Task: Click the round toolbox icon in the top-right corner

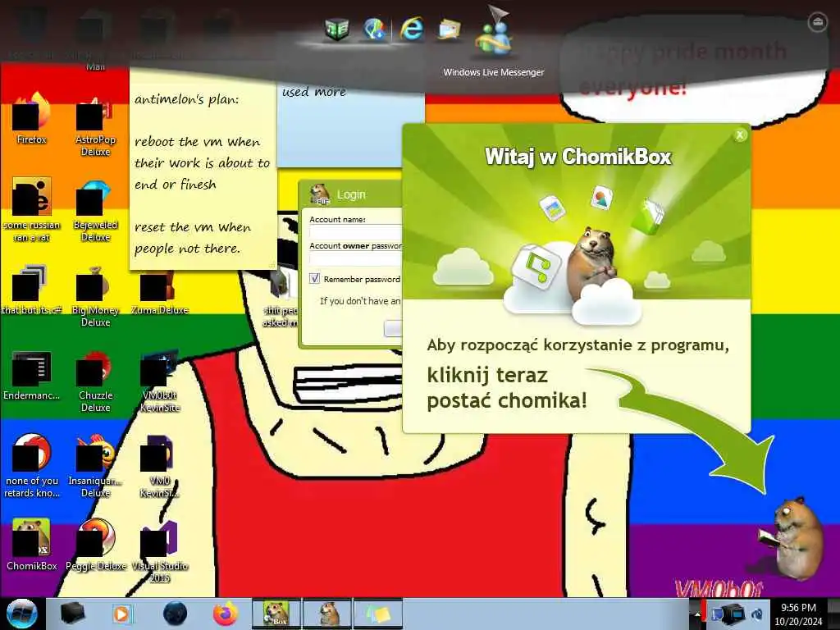Action: pos(817,22)
